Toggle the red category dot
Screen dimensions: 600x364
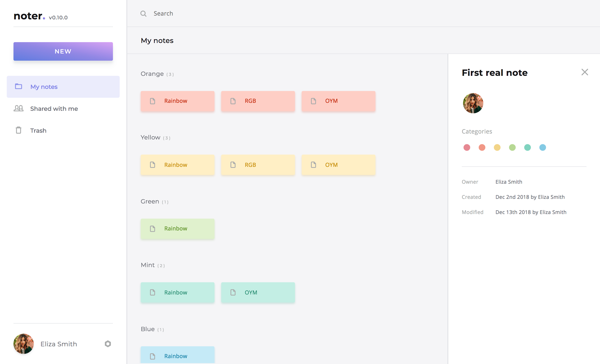[x=467, y=147]
